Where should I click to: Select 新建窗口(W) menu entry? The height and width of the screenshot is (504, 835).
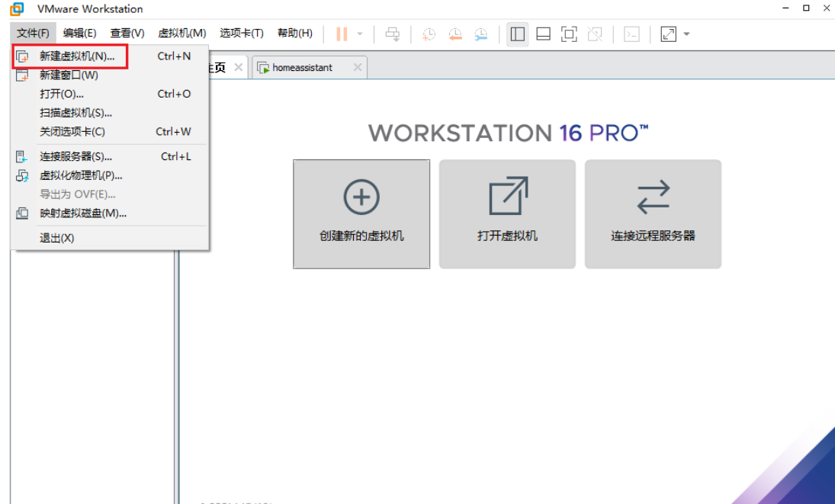click(x=110, y=75)
